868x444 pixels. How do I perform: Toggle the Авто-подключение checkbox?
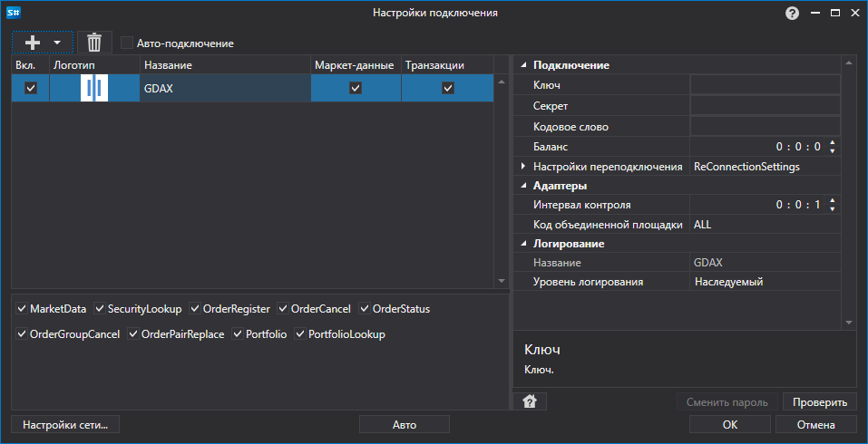[x=127, y=43]
